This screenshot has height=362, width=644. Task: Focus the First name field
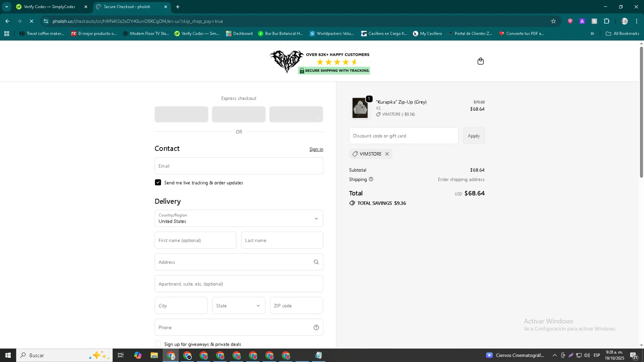tap(195, 240)
